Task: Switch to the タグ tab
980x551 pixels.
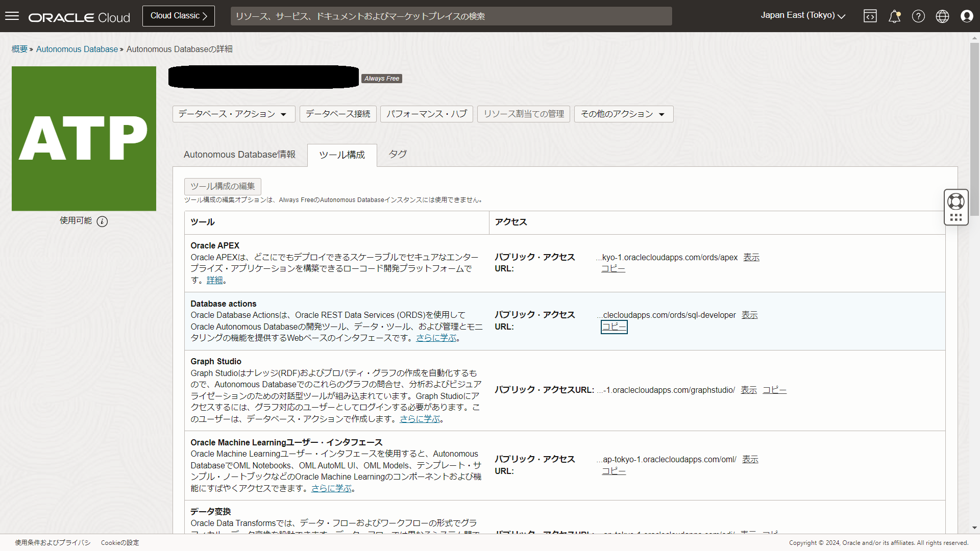Action: point(397,154)
